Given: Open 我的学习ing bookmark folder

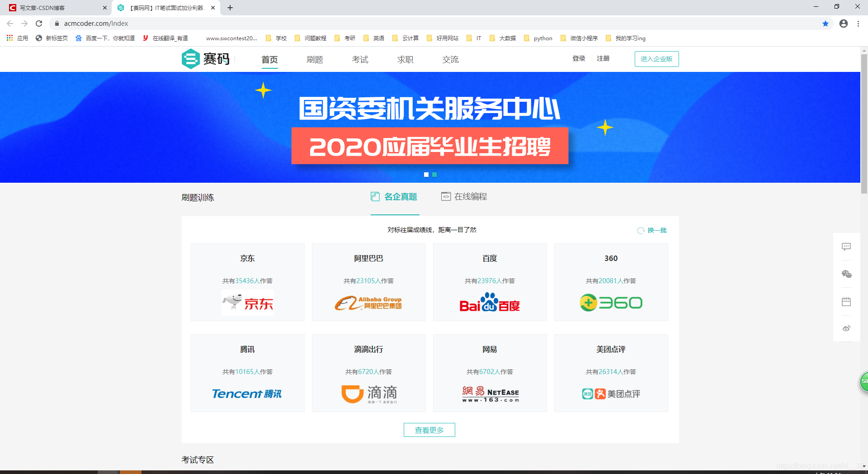Looking at the screenshot, I should (626, 38).
